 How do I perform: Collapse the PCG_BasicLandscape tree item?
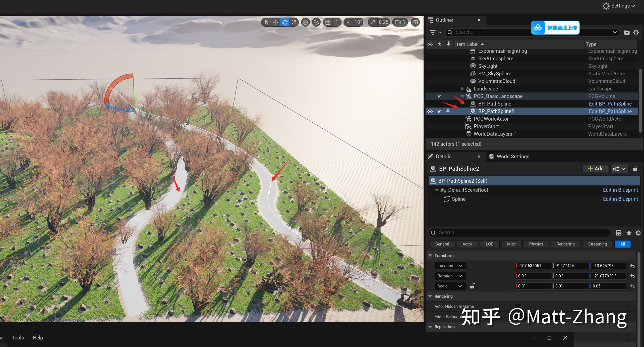tap(462, 96)
